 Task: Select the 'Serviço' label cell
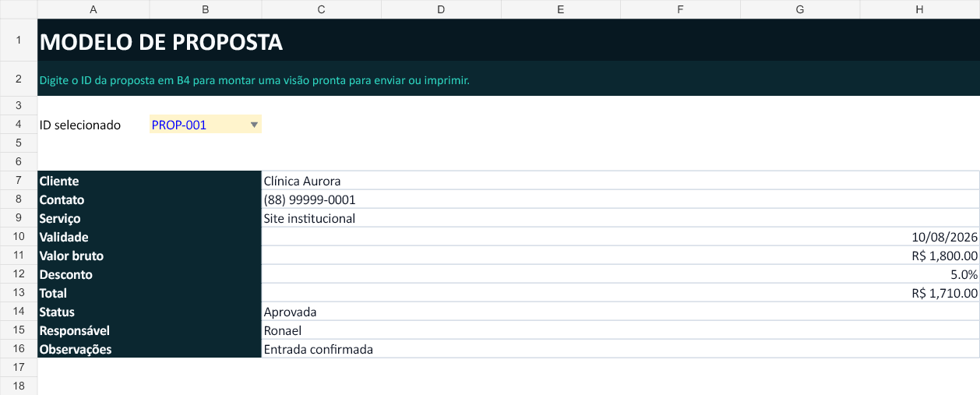150,218
